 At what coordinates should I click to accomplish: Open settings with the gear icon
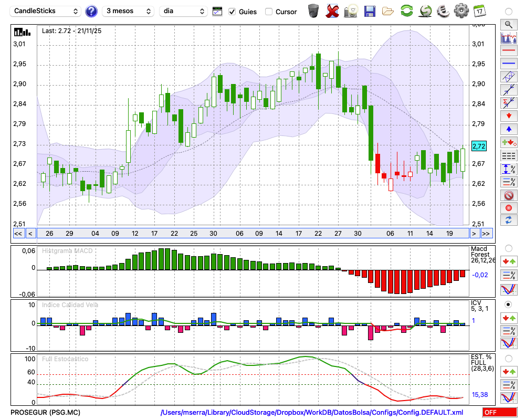pyautogui.click(x=461, y=11)
